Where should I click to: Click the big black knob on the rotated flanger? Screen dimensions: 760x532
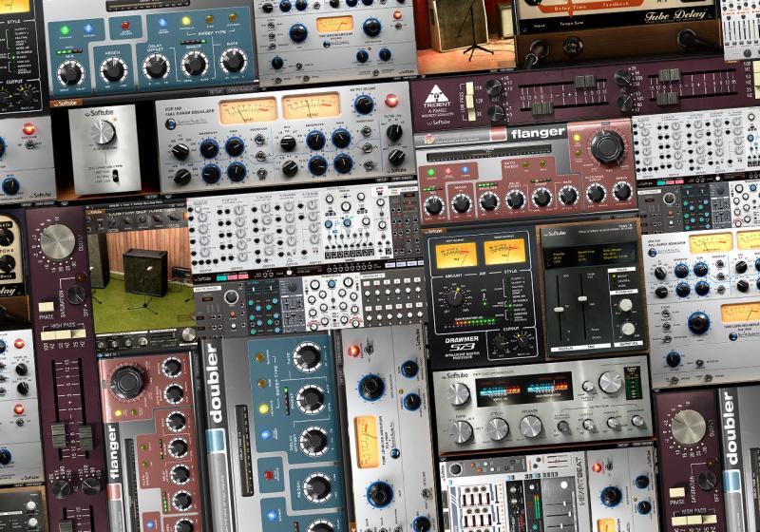coord(127,382)
